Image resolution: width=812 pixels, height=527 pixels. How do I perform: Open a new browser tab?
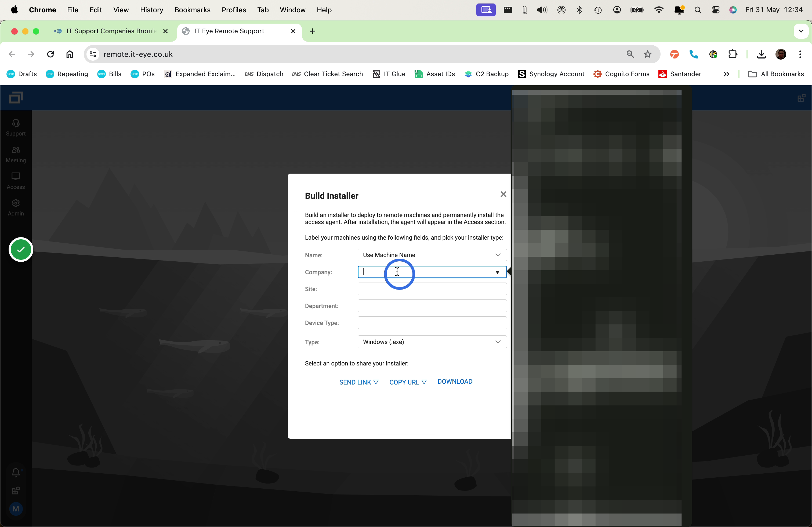click(x=312, y=31)
